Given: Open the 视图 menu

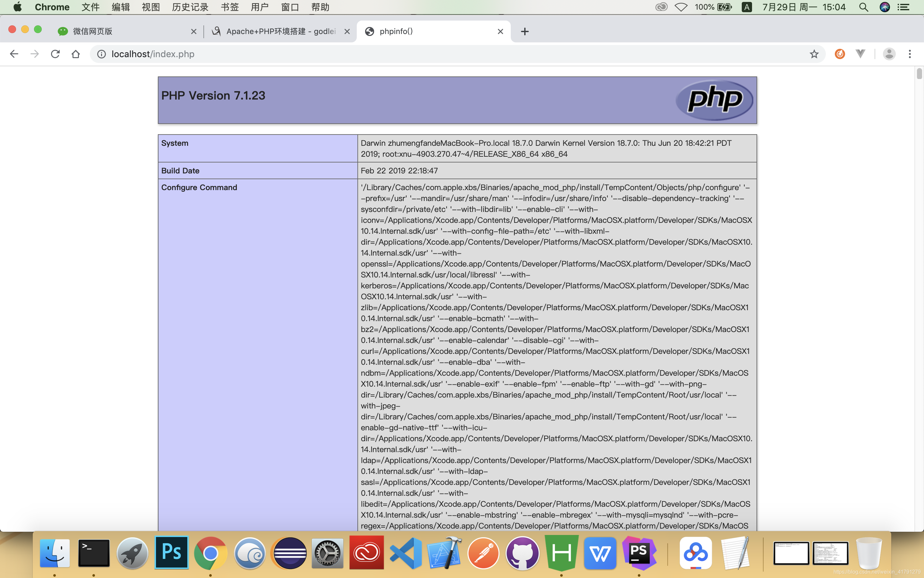Looking at the screenshot, I should point(151,7).
